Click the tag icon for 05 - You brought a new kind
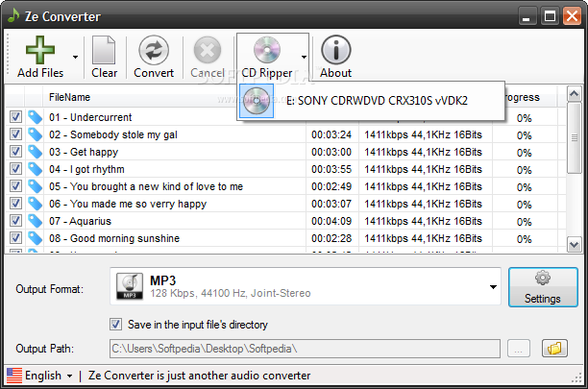Screen dimensions: 588x389 tap(35, 186)
